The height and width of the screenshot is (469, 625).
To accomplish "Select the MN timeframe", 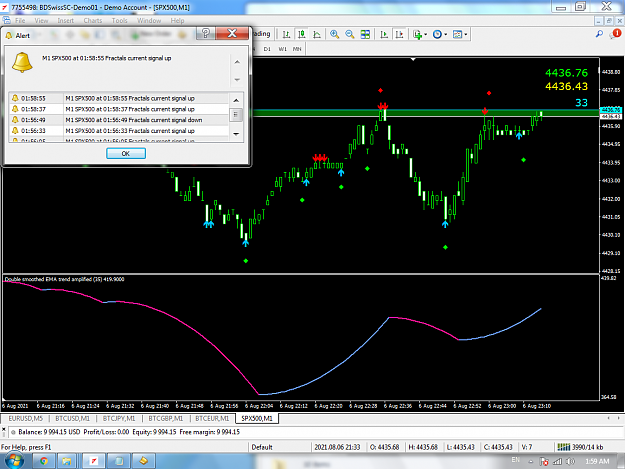I will click(297, 49).
